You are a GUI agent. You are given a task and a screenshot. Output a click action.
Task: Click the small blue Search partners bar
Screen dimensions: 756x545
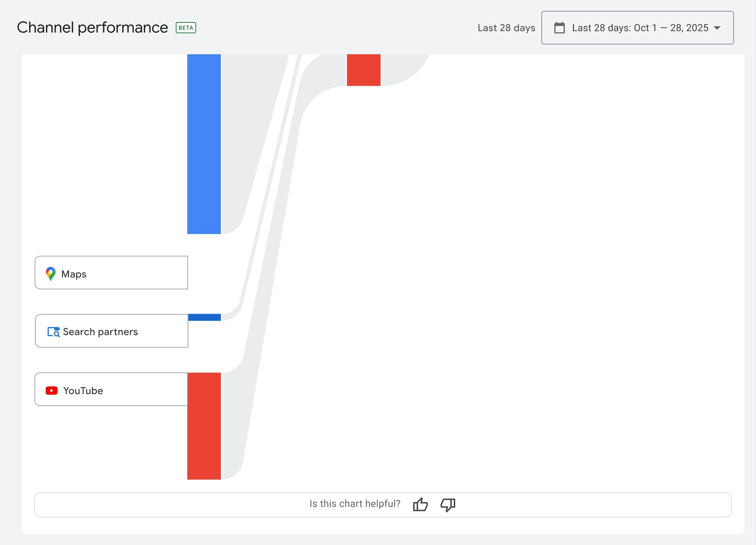click(x=204, y=317)
